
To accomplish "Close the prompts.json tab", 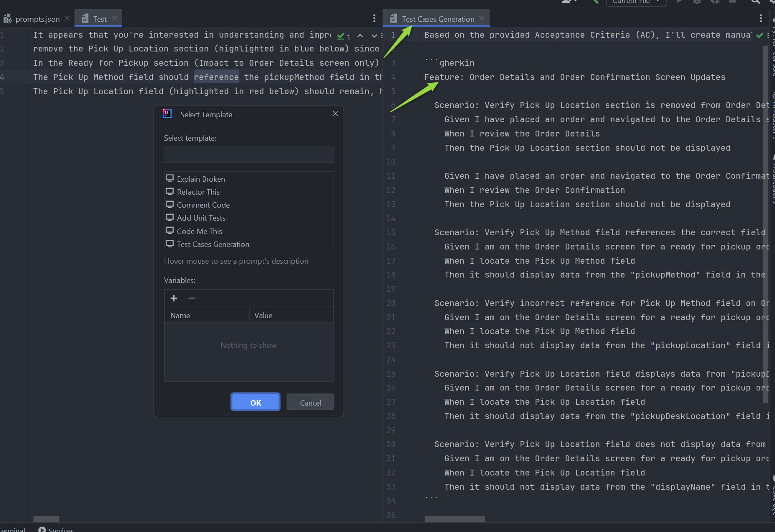I will click(67, 18).
